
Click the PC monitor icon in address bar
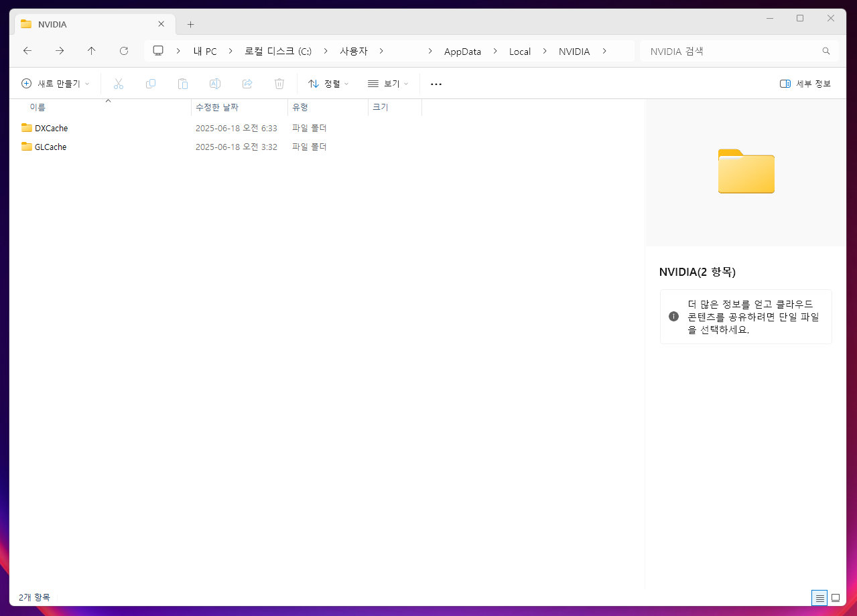158,51
